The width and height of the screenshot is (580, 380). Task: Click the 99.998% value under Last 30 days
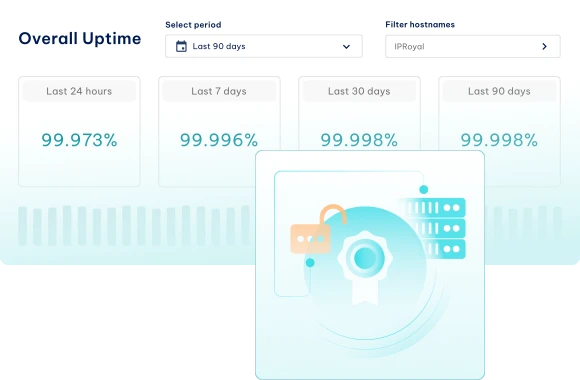point(359,140)
